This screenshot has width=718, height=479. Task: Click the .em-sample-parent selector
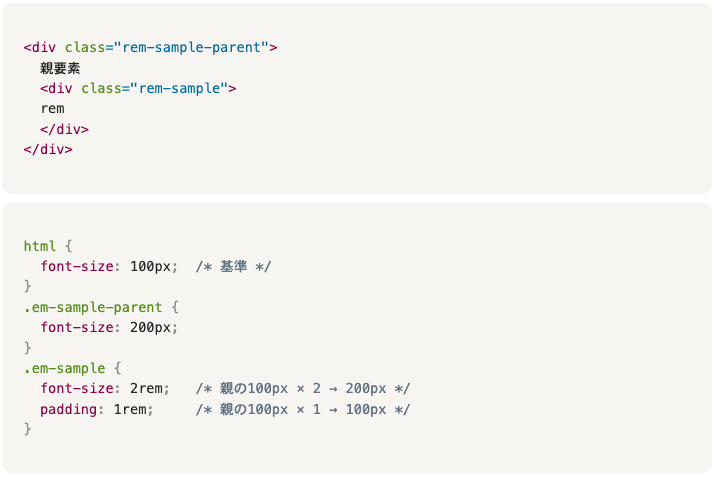tap(90, 306)
